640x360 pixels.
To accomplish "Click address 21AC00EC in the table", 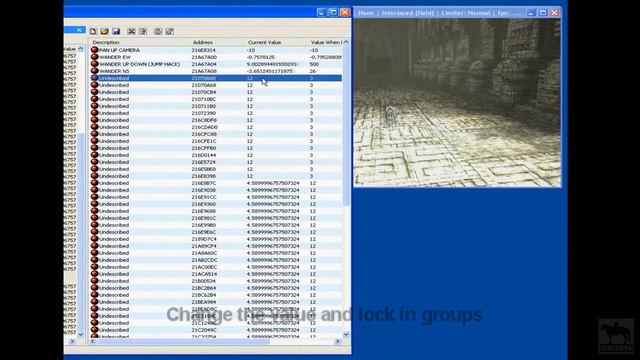I will 204,267.
